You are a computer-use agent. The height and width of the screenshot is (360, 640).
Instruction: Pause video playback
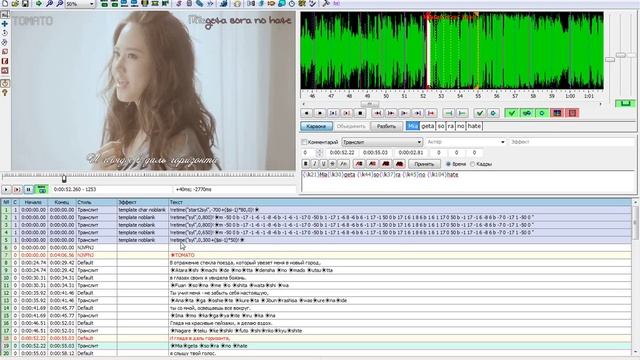tap(28, 189)
